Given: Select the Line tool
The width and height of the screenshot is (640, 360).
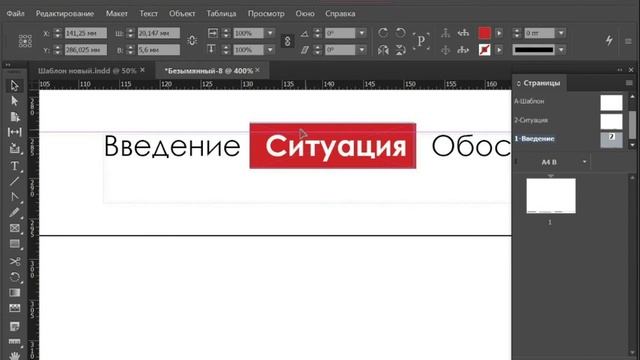Looking at the screenshot, I should (x=14, y=181).
